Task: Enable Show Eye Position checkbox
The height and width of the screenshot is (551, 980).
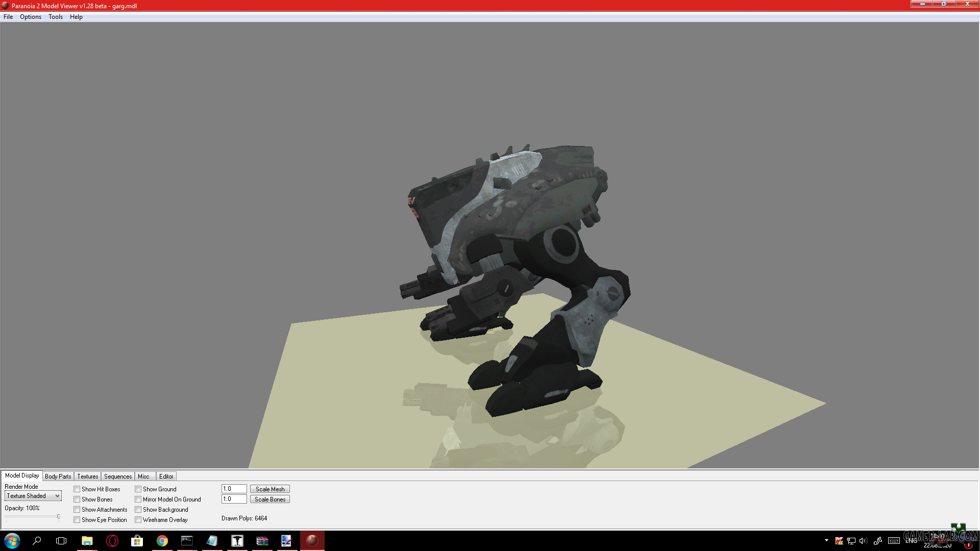Action: point(77,520)
